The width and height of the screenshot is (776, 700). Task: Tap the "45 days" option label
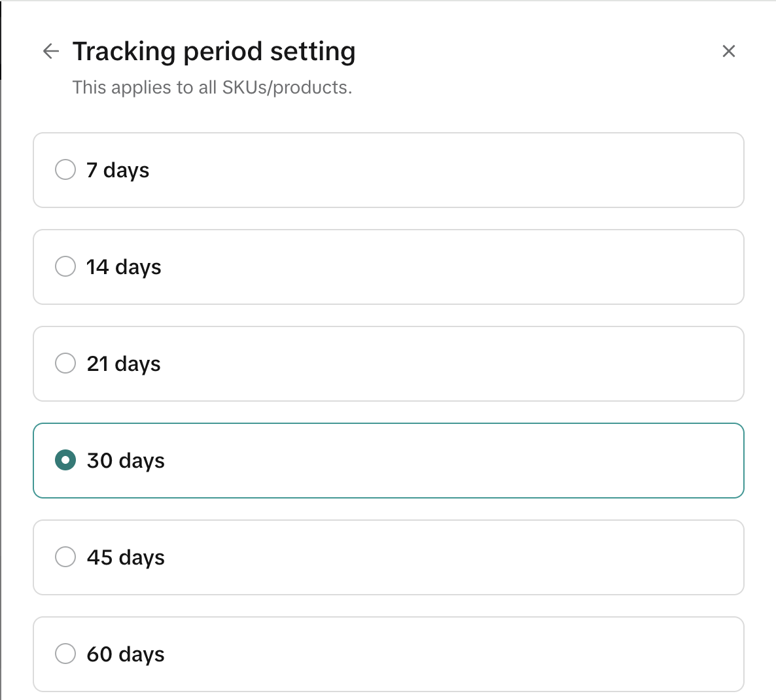[x=126, y=557]
